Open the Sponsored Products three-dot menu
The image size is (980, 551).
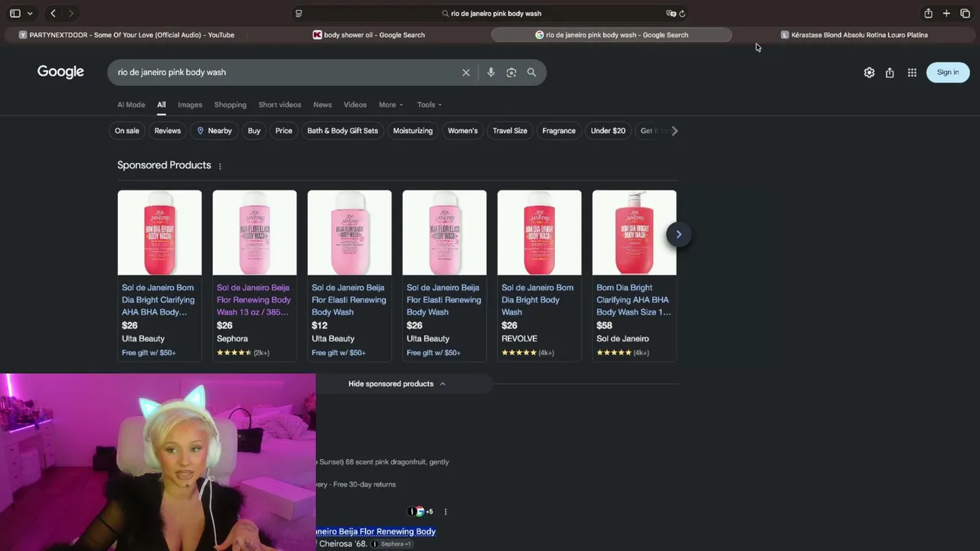pyautogui.click(x=220, y=166)
